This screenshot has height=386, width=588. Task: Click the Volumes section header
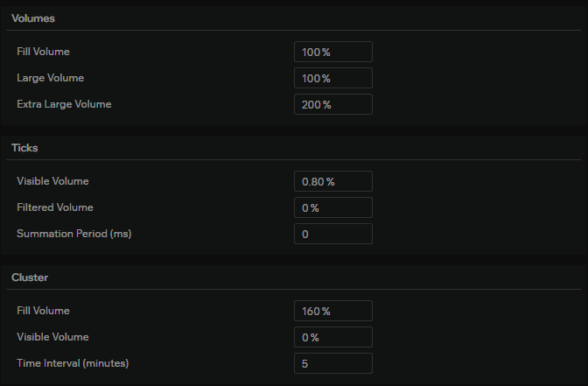pos(33,18)
